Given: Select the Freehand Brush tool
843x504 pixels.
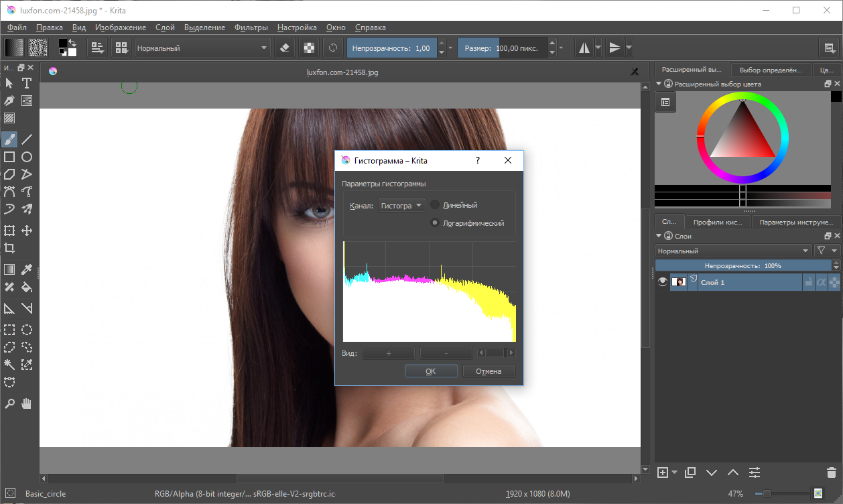Looking at the screenshot, I should [x=9, y=139].
